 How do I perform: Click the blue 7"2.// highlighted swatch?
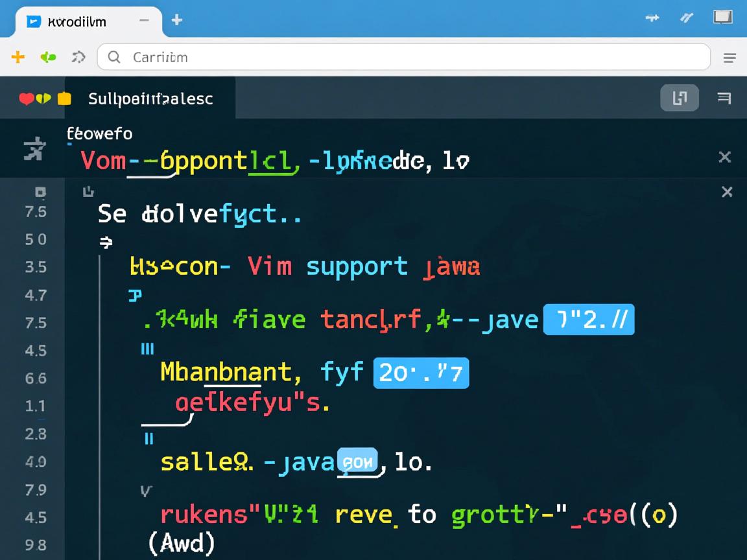[588, 319]
